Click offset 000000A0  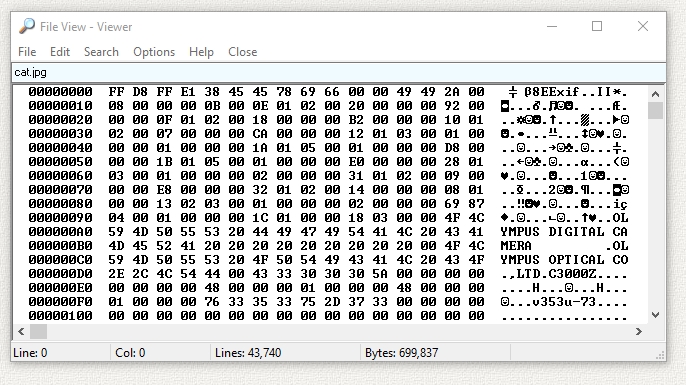[60, 232]
